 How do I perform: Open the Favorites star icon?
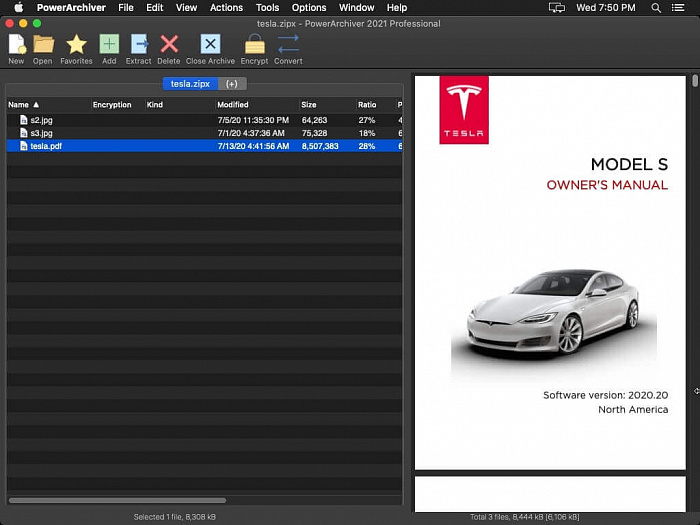[76, 44]
